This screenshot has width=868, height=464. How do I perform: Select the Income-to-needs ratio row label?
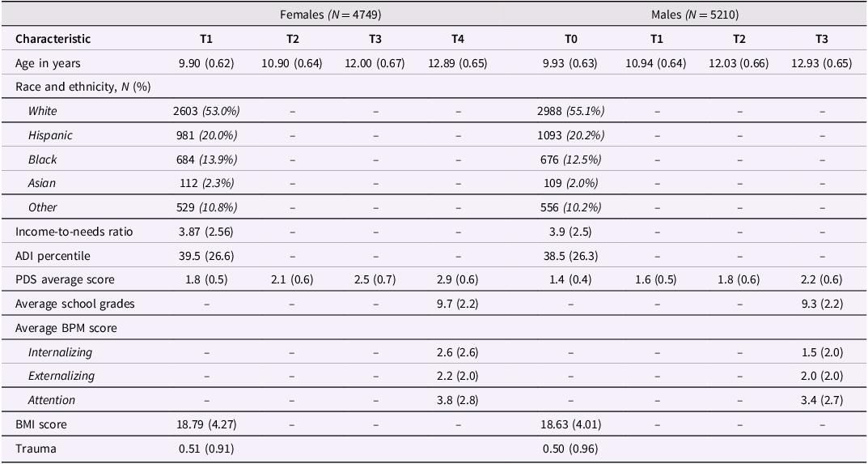click(74, 232)
